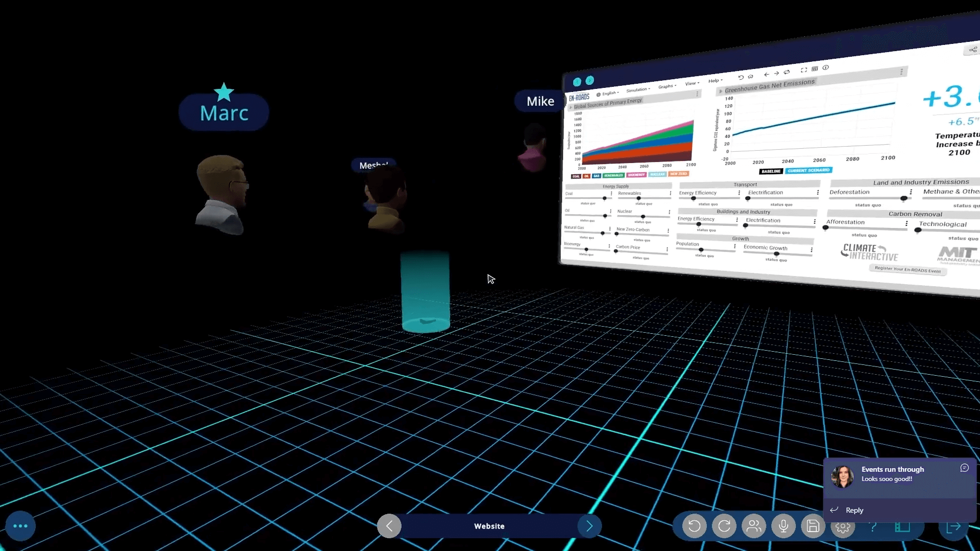Open the English language dropdown
The height and width of the screenshot is (551, 980).
(x=610, y=93)
